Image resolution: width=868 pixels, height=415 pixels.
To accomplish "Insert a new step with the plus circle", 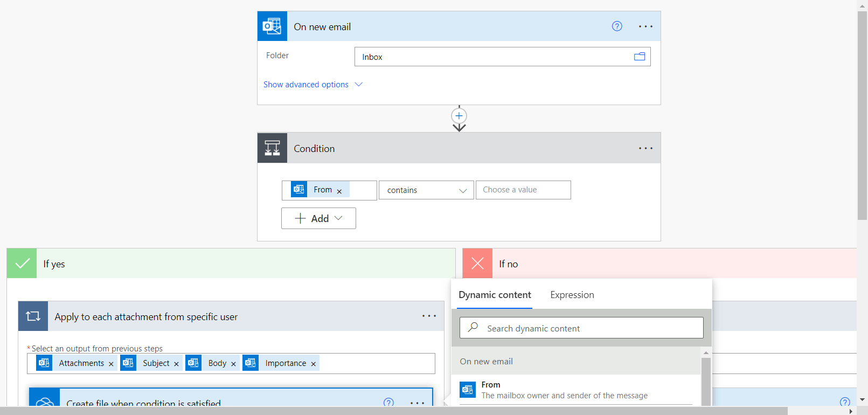I will (459, 116).
